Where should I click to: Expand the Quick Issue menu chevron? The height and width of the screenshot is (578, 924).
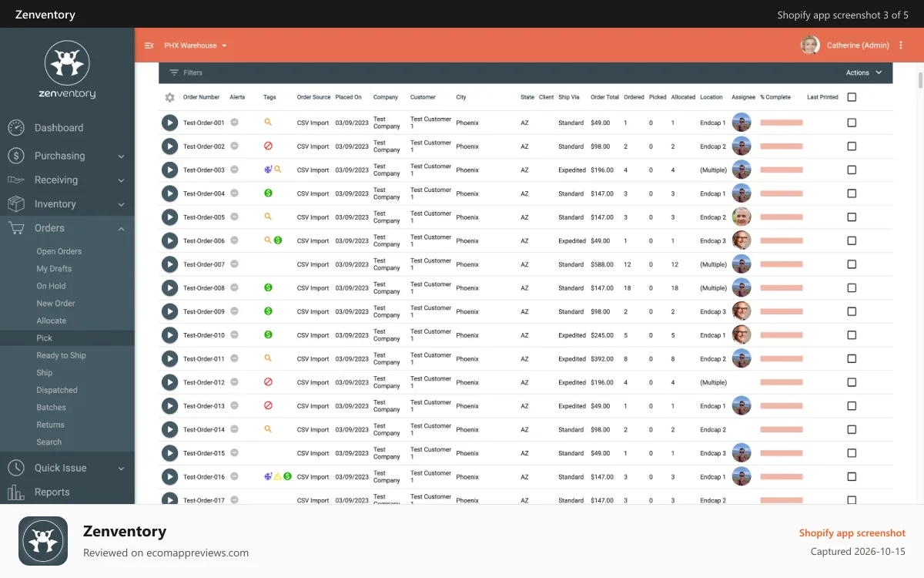121,469
